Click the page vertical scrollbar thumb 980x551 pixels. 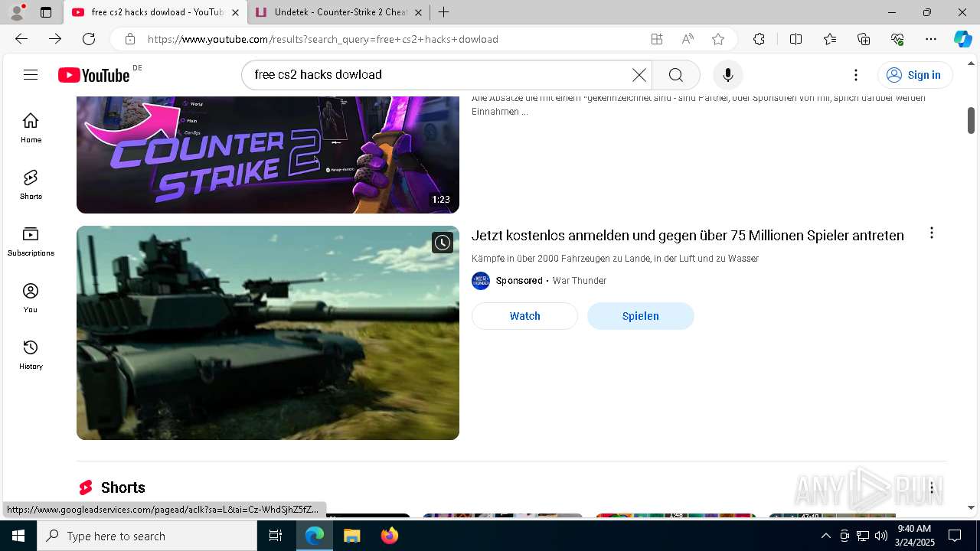tap(971, 120)
